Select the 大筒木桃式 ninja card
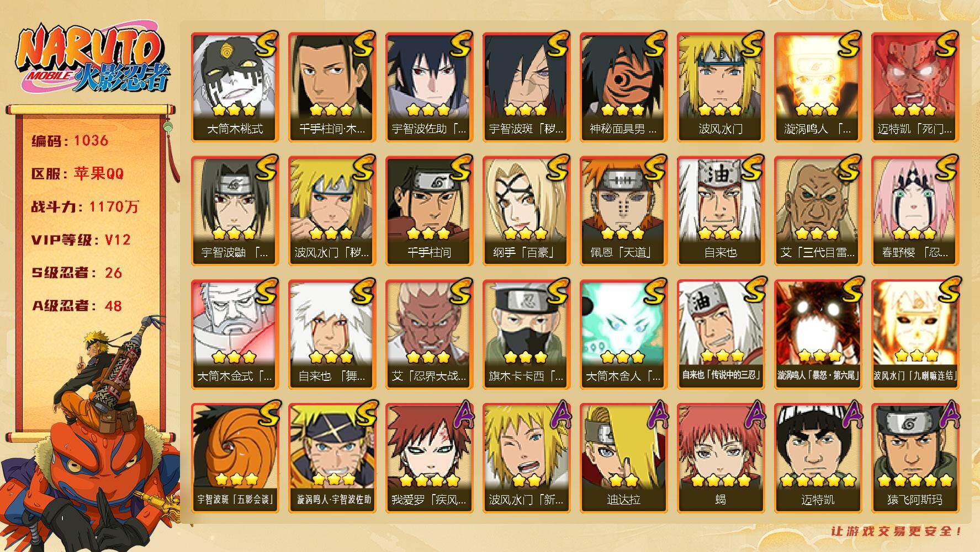980x552 pixels. (x=235, y=87)
